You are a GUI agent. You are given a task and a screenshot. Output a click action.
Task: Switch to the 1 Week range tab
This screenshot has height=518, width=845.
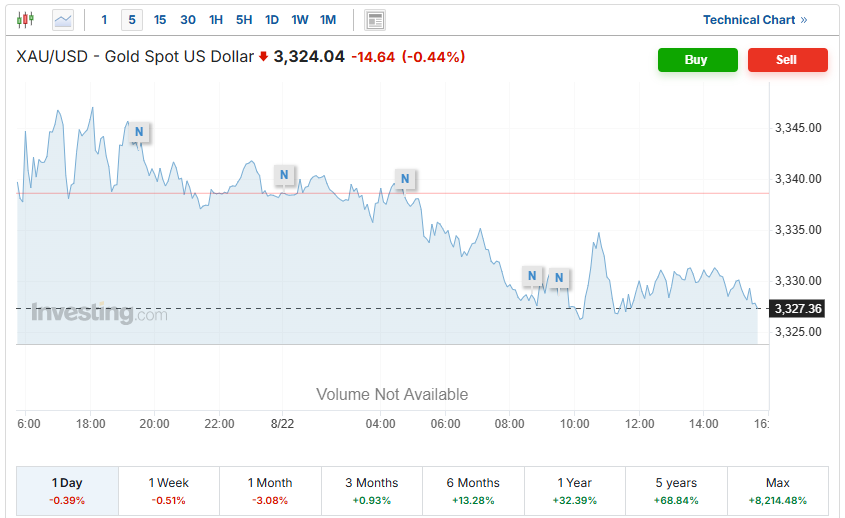169,490
